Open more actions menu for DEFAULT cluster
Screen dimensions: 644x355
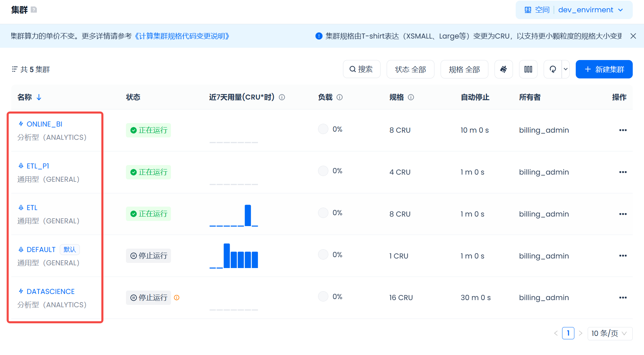point(622,256)
